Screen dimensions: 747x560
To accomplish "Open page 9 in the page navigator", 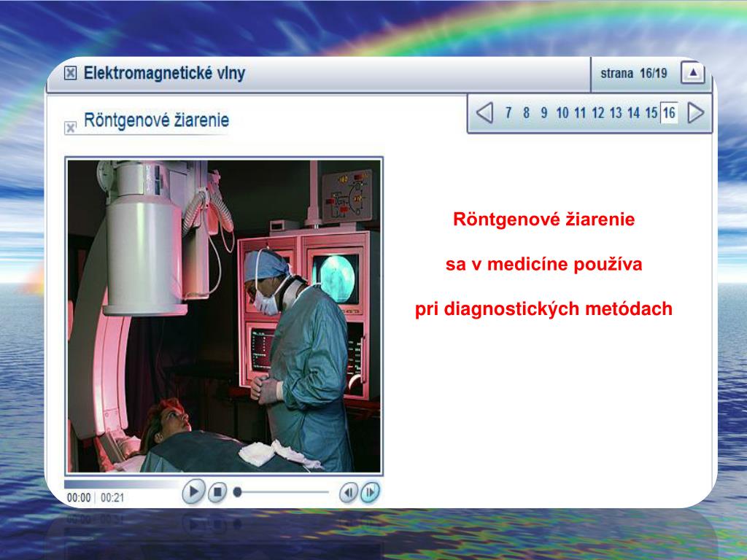I will 543,113.
